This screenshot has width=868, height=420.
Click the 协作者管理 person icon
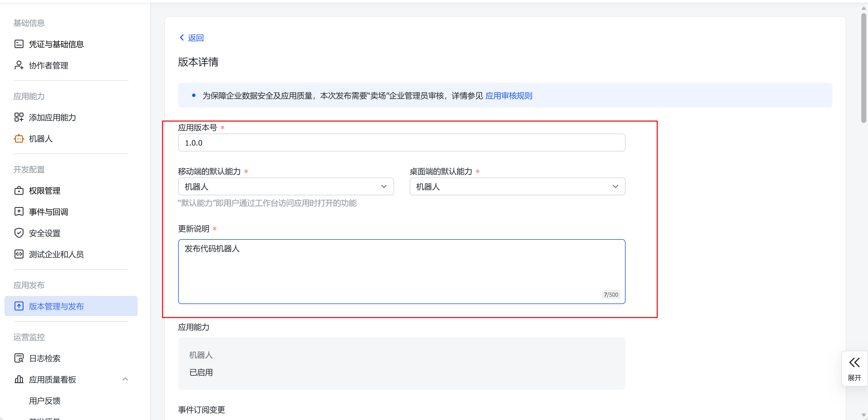19,65
